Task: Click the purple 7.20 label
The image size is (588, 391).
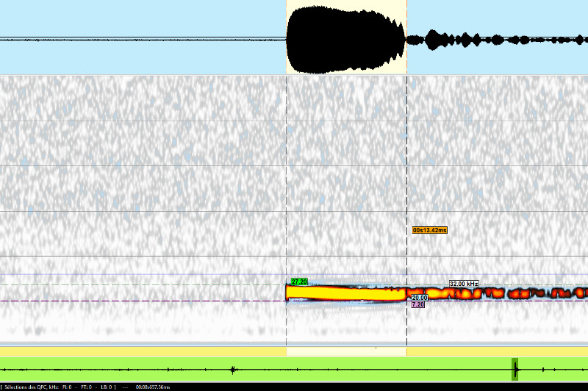Action: click(x=417, y=304)
